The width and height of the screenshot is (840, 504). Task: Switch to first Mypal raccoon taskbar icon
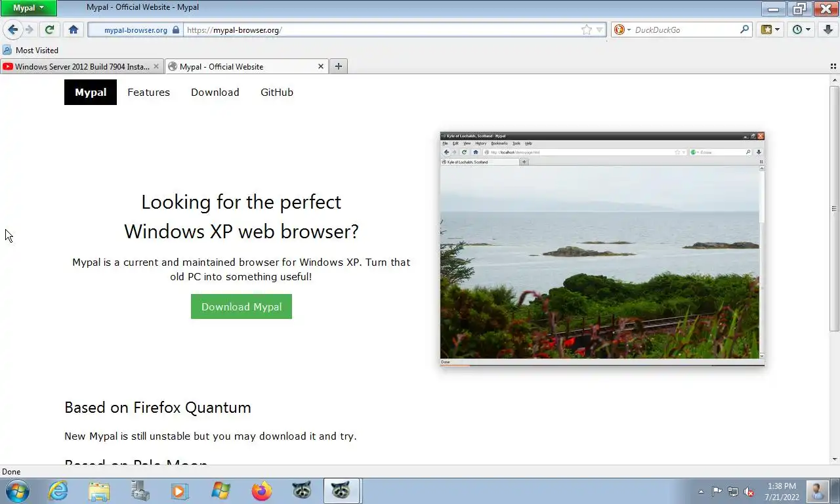pyautogui.click(x=302, y=491)
